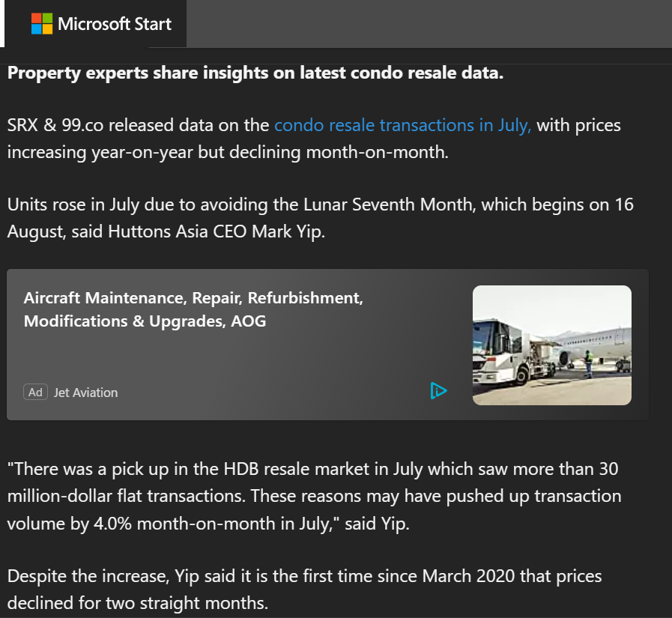The image size is (672, 618).
Task: Click the 'Ad' badge label
Action: (35, 392)
